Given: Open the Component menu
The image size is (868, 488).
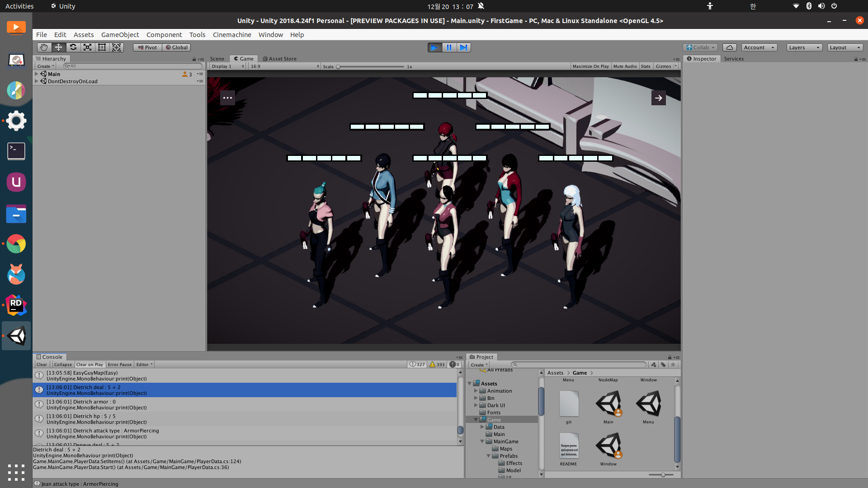Looking at the screenshot, I should pyautogui.click(x=164, y=35).
